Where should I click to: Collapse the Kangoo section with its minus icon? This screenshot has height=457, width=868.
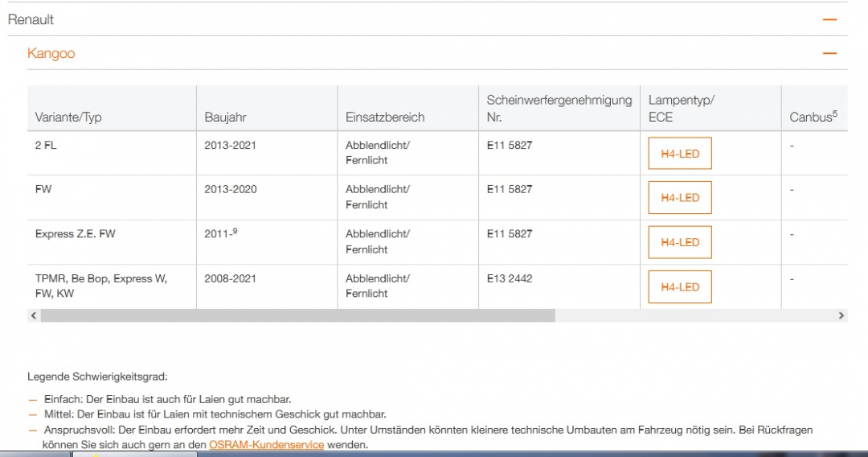coord(829,54)
